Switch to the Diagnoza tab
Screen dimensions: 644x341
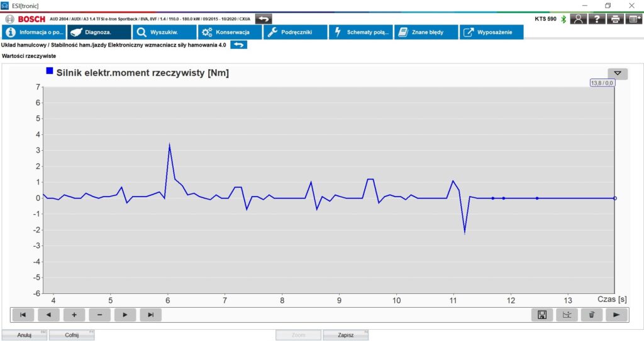(99, 32)
